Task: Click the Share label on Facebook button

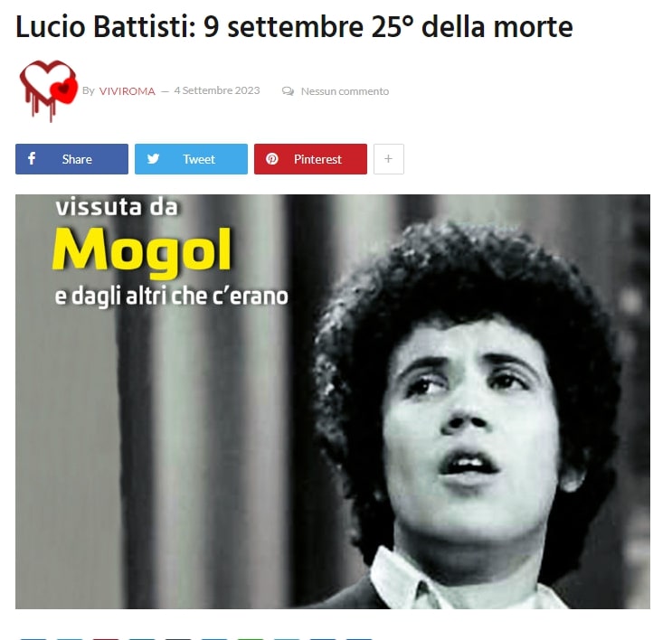Action: [x=77, y=159]
